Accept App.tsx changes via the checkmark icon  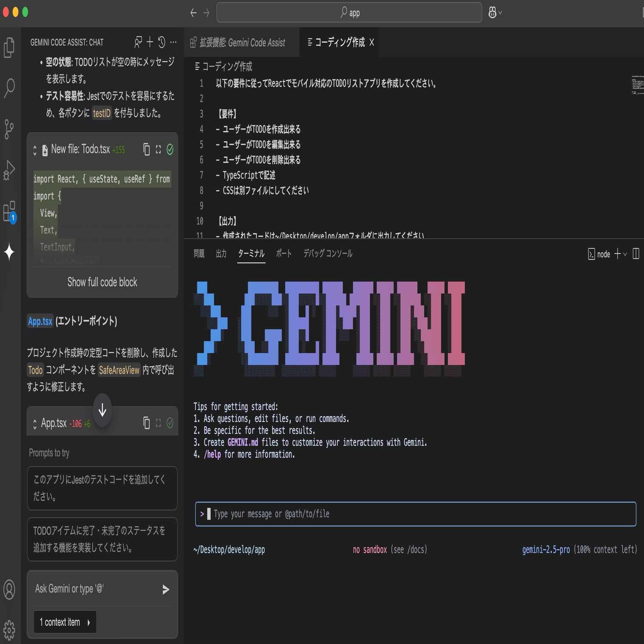click(170, 423)
